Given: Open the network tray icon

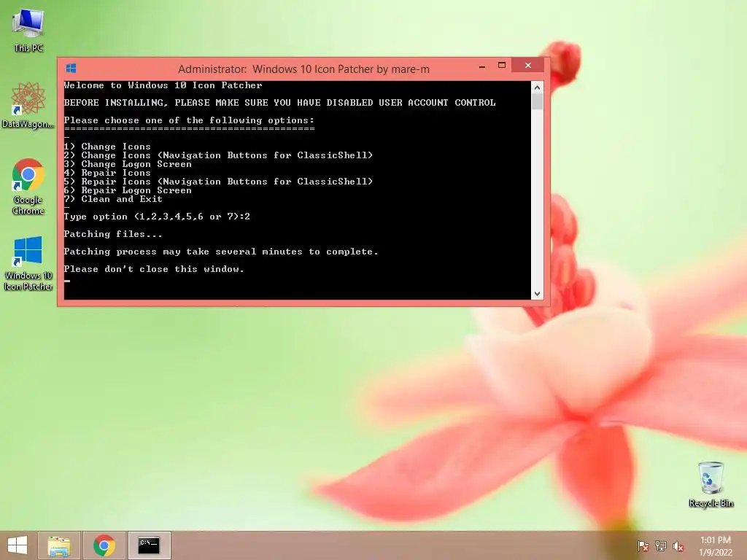Looking at the screenshot, I should point(660,546).
